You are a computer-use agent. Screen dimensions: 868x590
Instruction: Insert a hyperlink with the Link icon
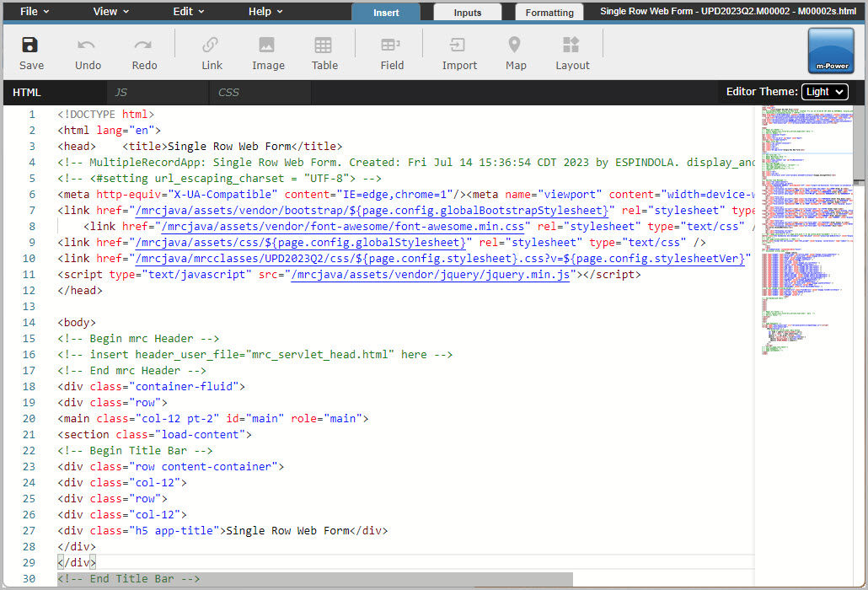click(211, 45)
